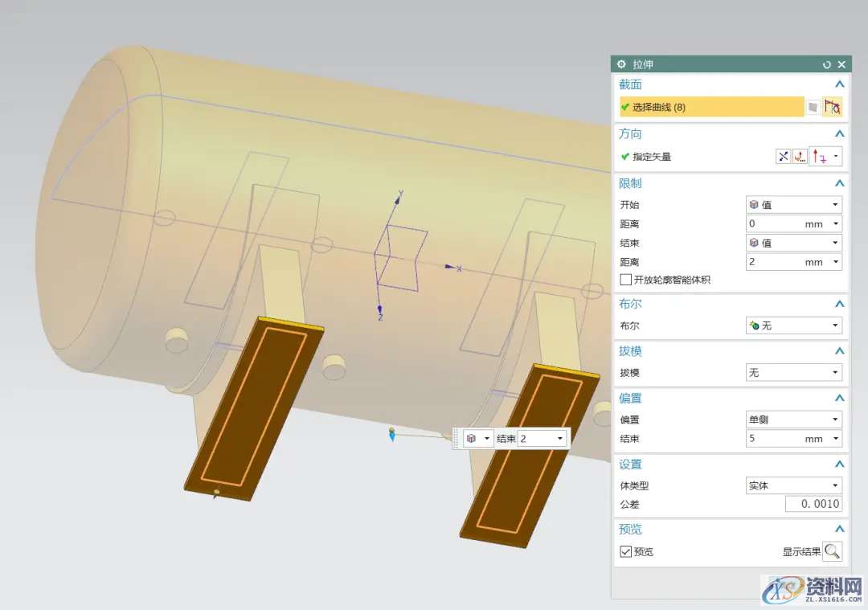The width and height of the screenshot is (868, 610).
Task: Click the 选择曲线 (8) selection row
Action: pos(711,107)
